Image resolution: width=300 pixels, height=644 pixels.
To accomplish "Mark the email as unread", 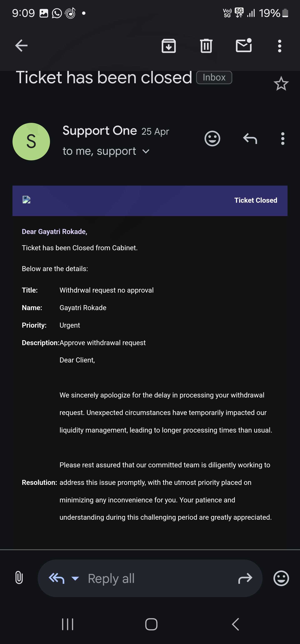I will pos(244,46).
